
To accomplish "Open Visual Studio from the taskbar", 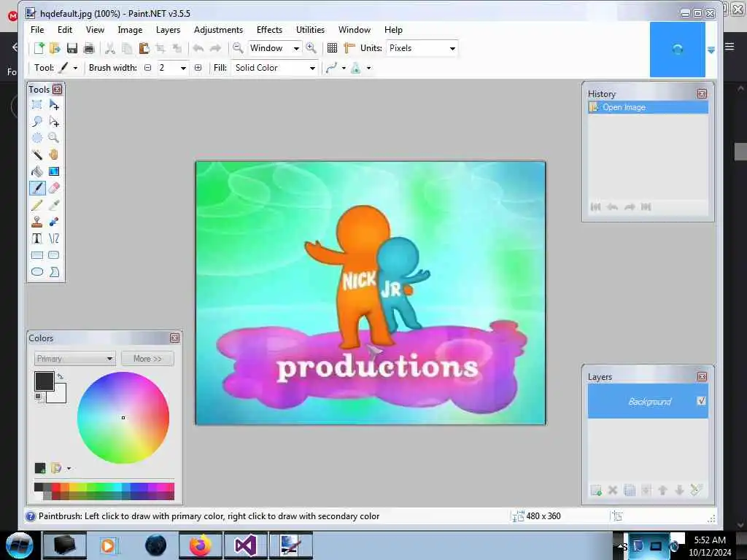I will (x=246, y=545).
